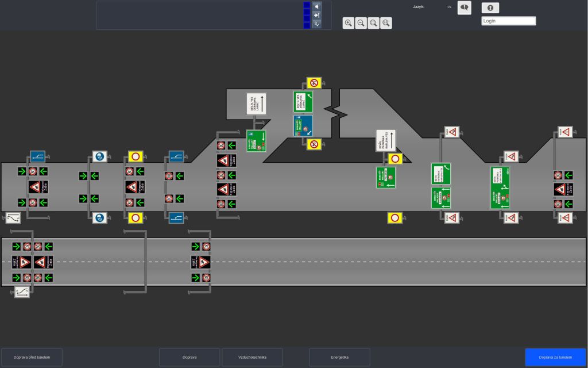Click the lane-merge sign at bottom left
The width and height of the screenshot is (588, 368).
[x=22, y=292]
